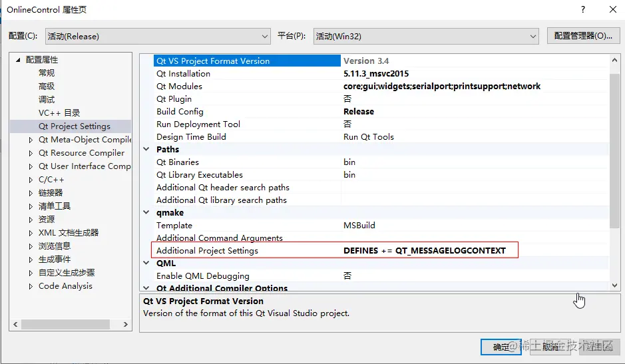Open the help question mark button
625x364 pixels.
pos(583,9)
